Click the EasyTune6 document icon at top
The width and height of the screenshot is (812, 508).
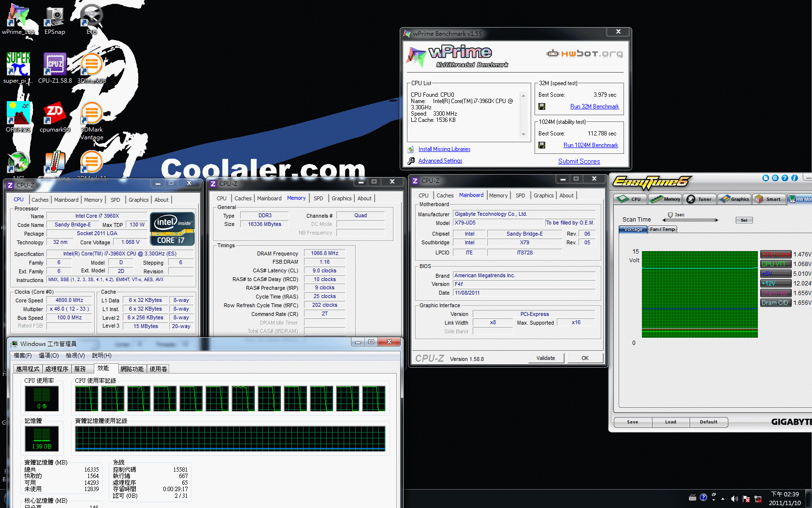pyautogui.click(x=766, y=178)
